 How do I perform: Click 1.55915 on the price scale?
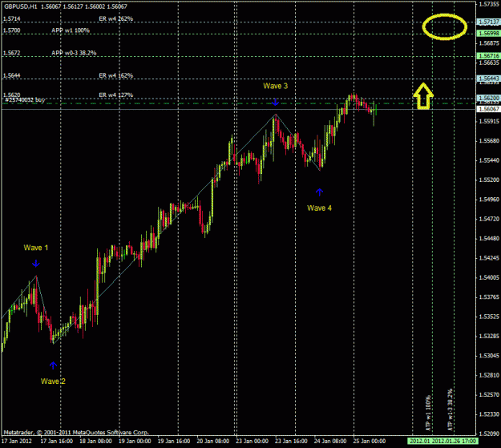(x=489, y=122)
